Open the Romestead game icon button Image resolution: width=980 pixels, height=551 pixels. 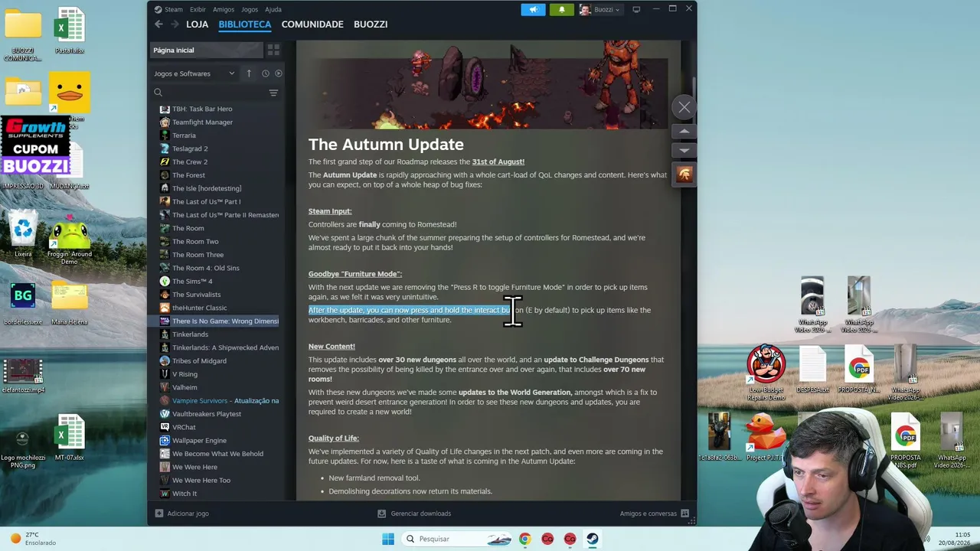[x=684, y=174]
